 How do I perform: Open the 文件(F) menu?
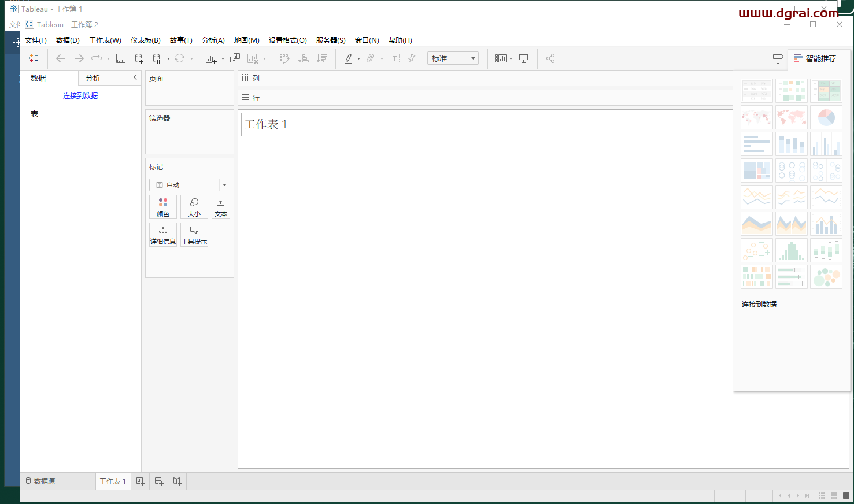(x=36, y=40)
